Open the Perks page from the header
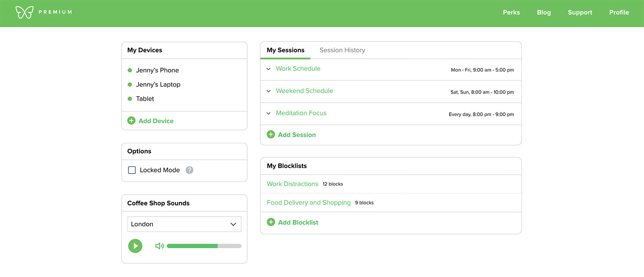 pos(511,12)
